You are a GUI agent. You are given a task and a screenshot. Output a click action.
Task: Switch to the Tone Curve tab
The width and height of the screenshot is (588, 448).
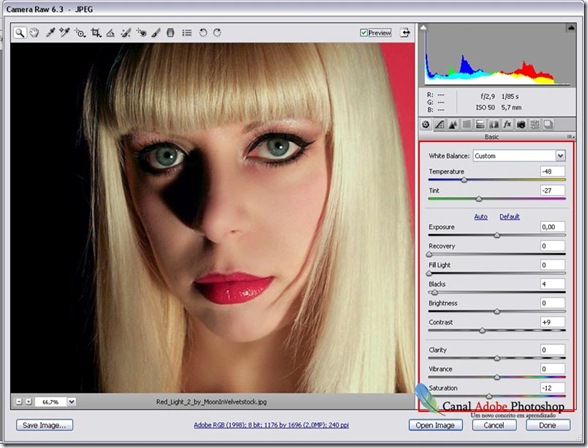point(439,124)
